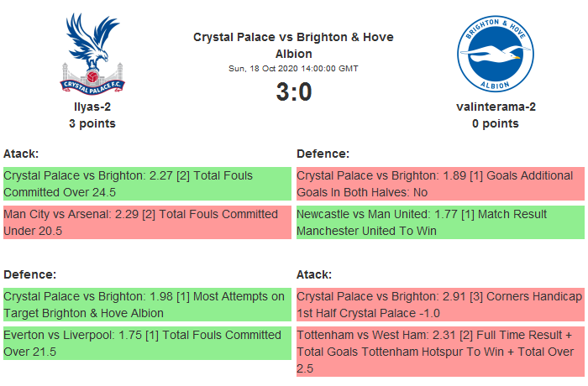
Task: Click the Most Attempts on Target Brighton bet
Action: click(x=147, y=305)
